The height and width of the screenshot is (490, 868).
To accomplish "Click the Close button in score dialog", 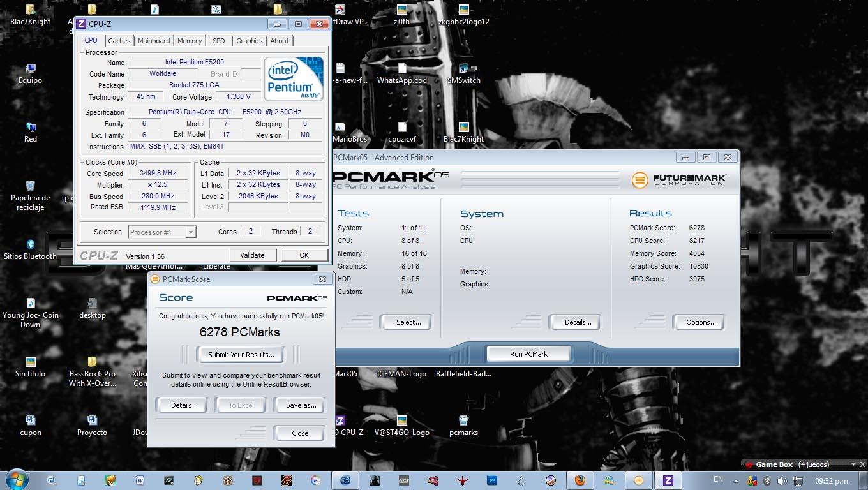I will (x=300, y=433).
